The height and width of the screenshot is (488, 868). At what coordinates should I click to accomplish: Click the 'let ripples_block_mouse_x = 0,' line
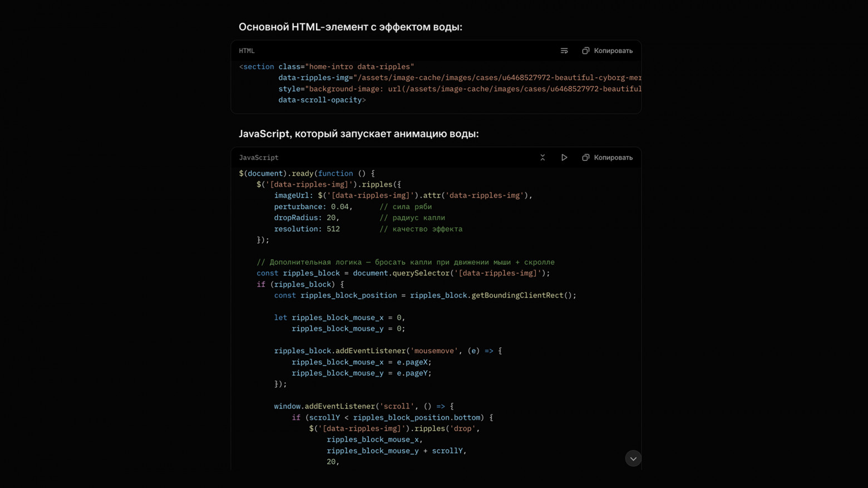coord(339,318)
